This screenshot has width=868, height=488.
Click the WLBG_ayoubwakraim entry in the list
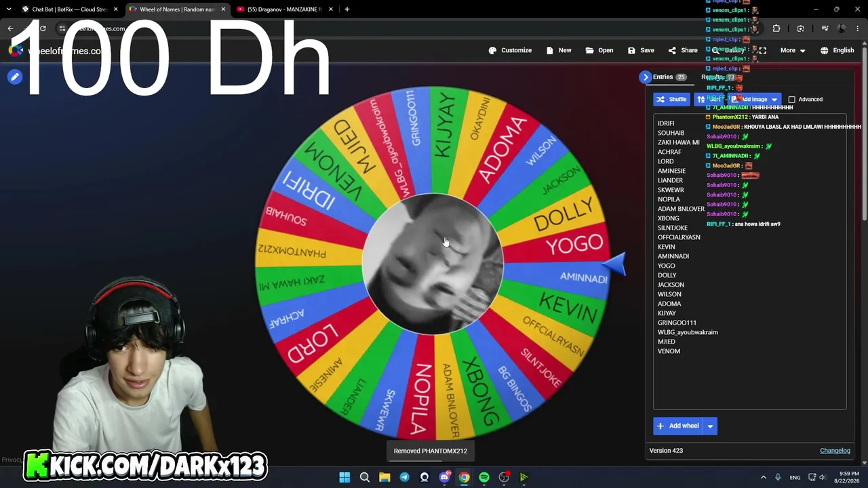pyautogui.click(x=688, y=332)
